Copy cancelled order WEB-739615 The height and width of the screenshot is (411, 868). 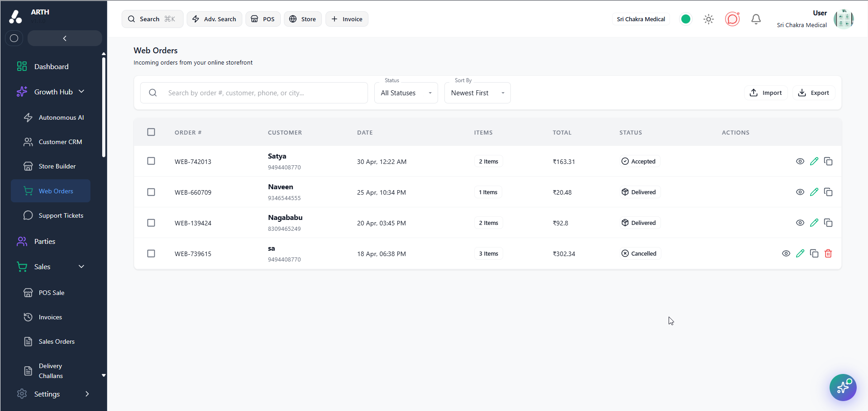click(814, 253)
